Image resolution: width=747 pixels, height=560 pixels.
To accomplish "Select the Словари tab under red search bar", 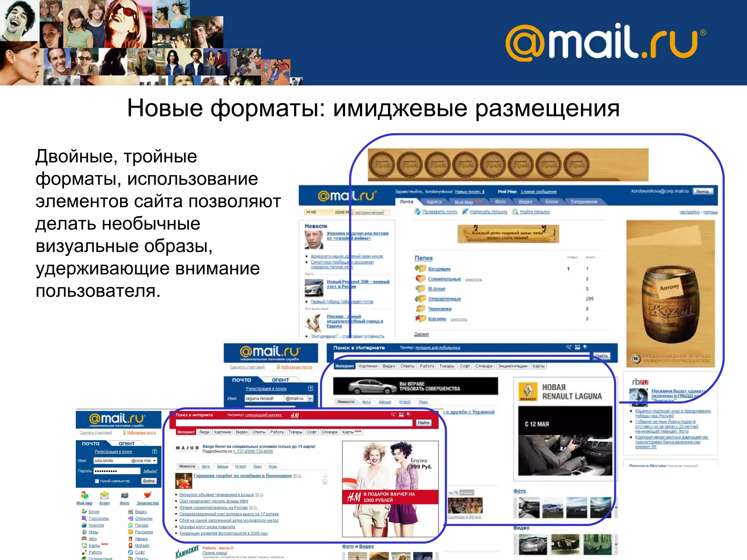I will pyautogui.click(x=330, y=432).
